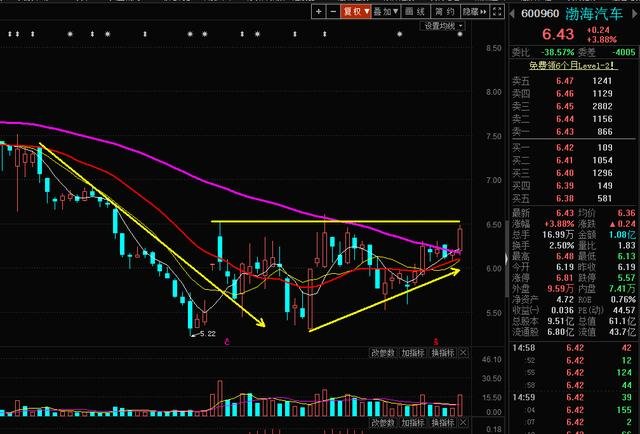Toggle fullscreen chart view icon
This screenshot has height=434, width=640.
(x=497, y=12)
